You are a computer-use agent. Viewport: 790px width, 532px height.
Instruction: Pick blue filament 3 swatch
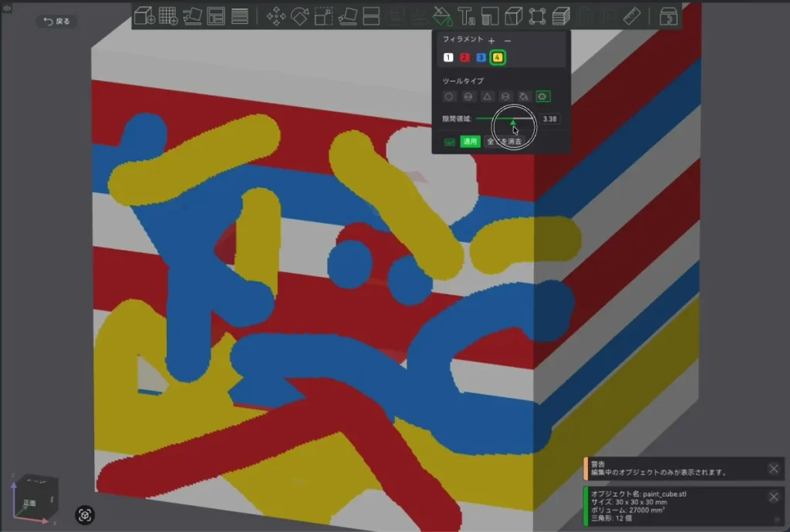tap(481, 57)
